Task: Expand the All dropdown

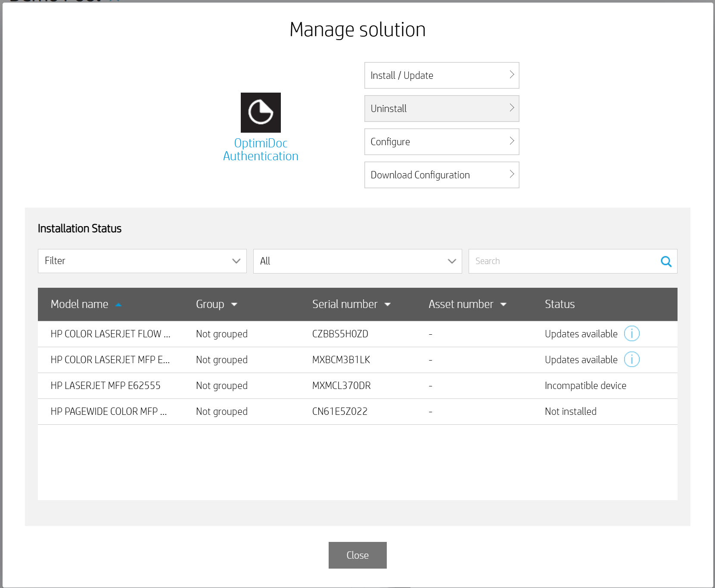Action: (x=357, y=261)
